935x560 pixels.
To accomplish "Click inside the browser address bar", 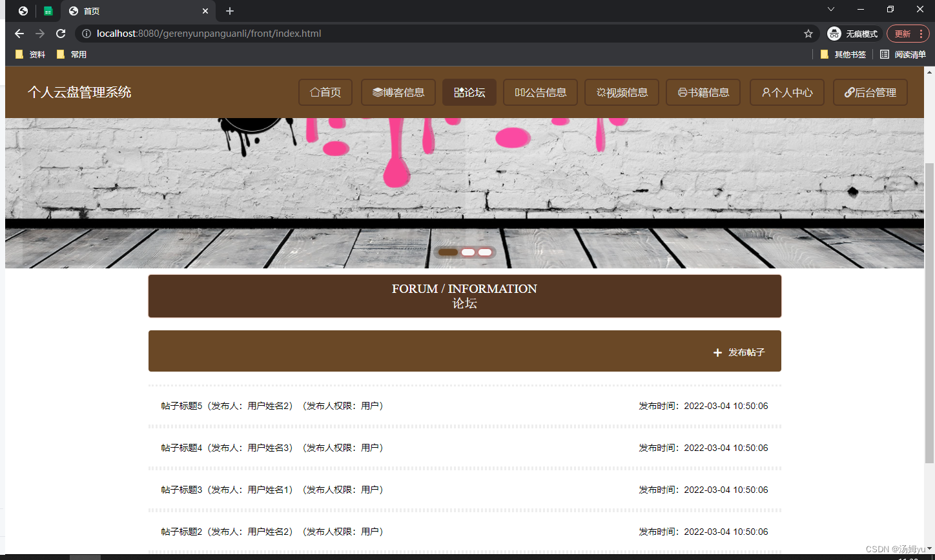I will [387, 33].
